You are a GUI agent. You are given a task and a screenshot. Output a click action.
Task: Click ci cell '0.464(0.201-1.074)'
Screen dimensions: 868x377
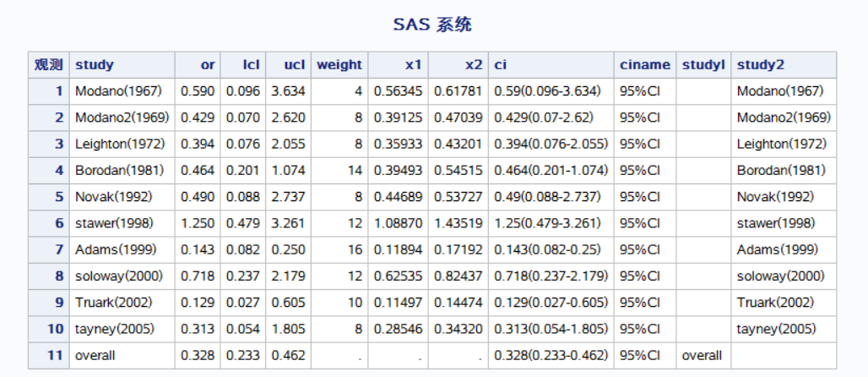551,170
